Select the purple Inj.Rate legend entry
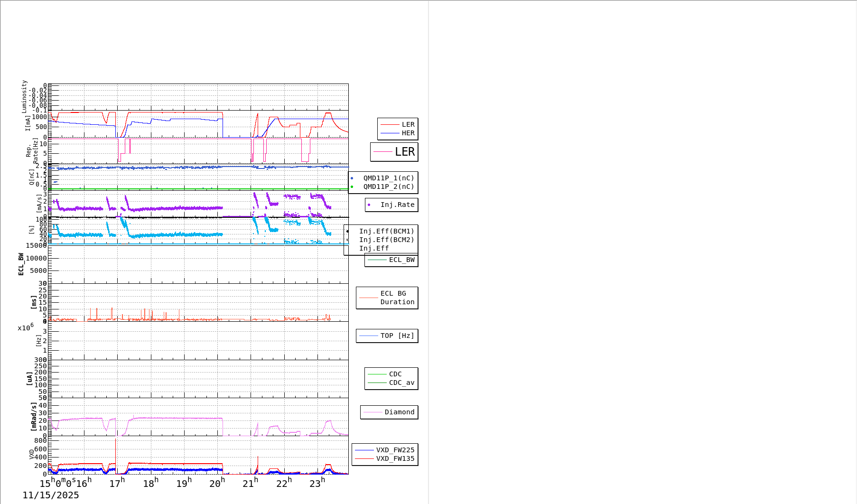This screenshot has width=857, height=504. tap(391, 205)
